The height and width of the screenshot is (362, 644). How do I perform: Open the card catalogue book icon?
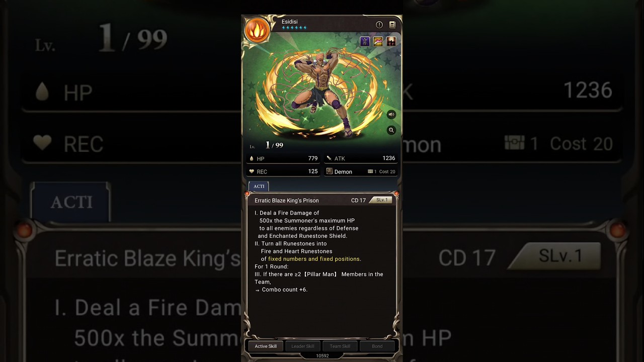point(392,25)
